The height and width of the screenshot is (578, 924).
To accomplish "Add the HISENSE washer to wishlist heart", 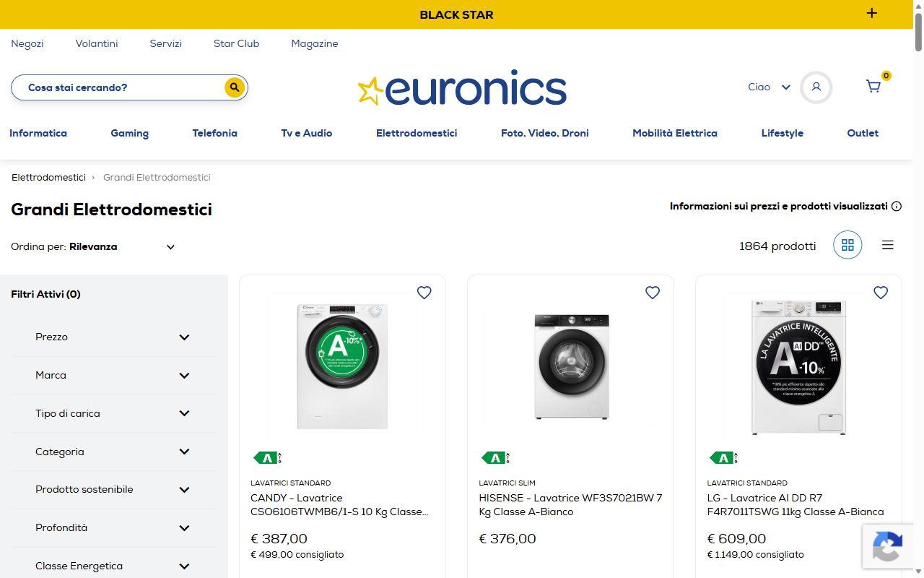I will [x=653, y=293].
